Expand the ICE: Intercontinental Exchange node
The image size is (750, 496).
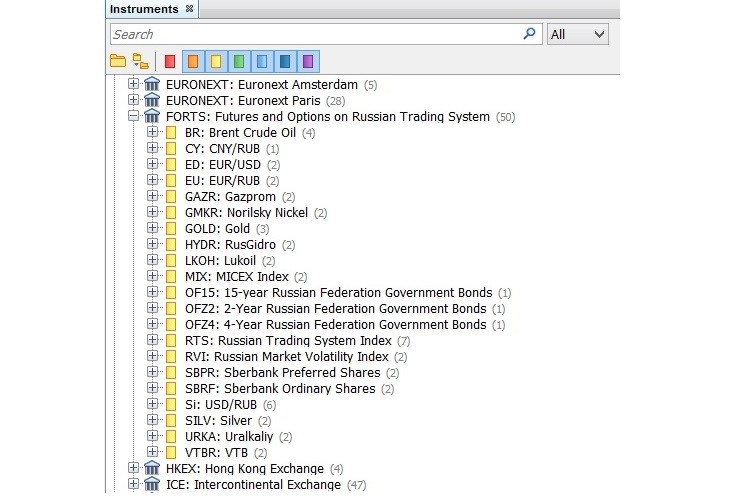pos(133,484)
